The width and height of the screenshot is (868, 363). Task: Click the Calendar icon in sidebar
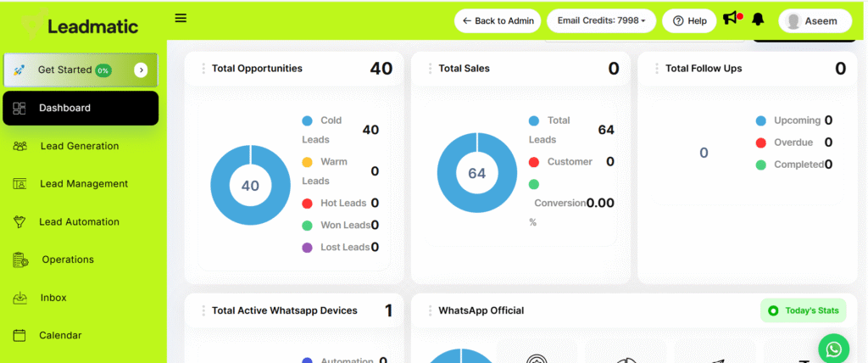pos(20,335)
